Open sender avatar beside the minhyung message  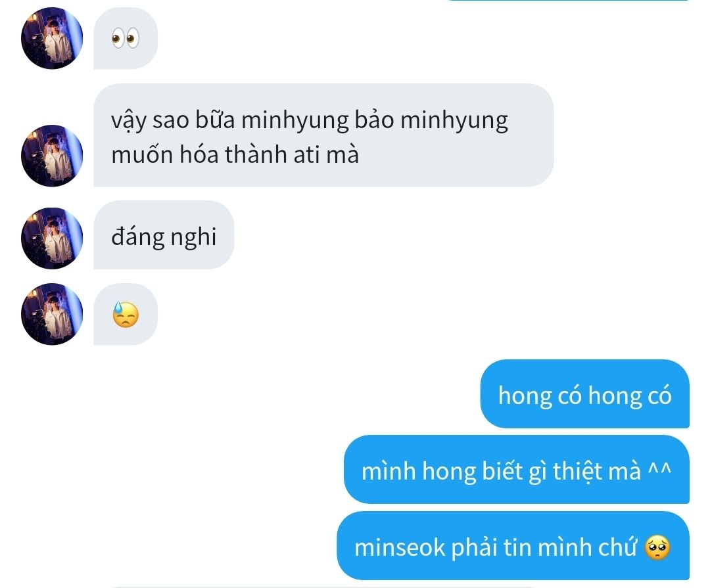point(52,155)
